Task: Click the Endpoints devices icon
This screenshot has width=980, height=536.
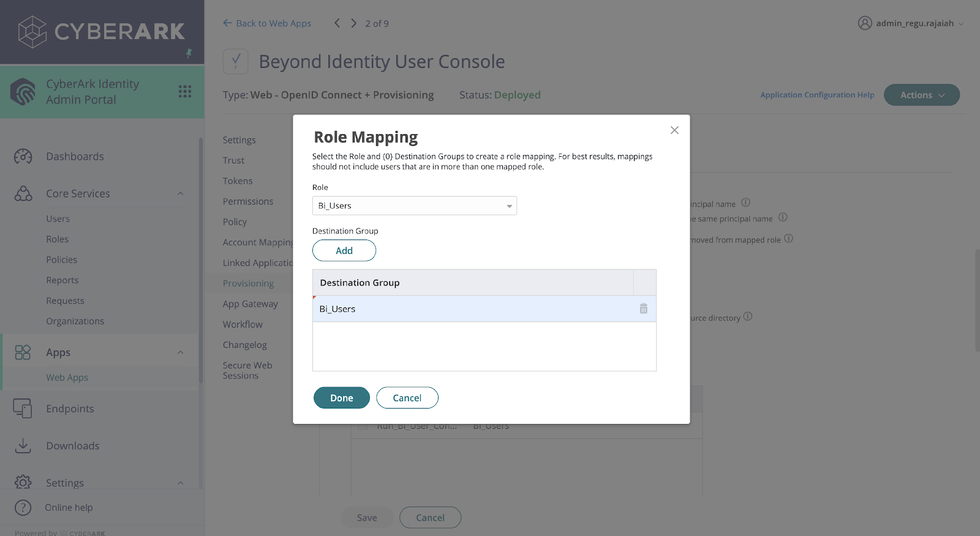Action: (23, 409)
